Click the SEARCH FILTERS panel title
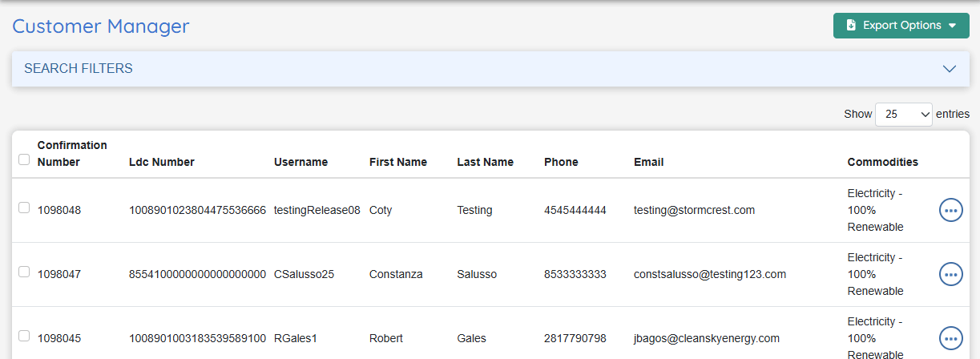 click(79, 69)
